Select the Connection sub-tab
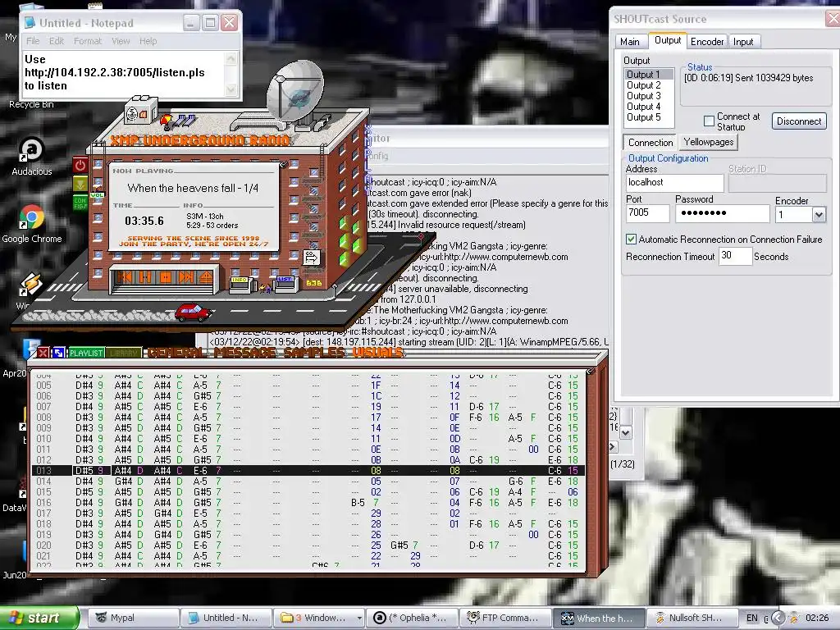Image resolution: width=840 pixels, height=630 pixels. point(651,143)
